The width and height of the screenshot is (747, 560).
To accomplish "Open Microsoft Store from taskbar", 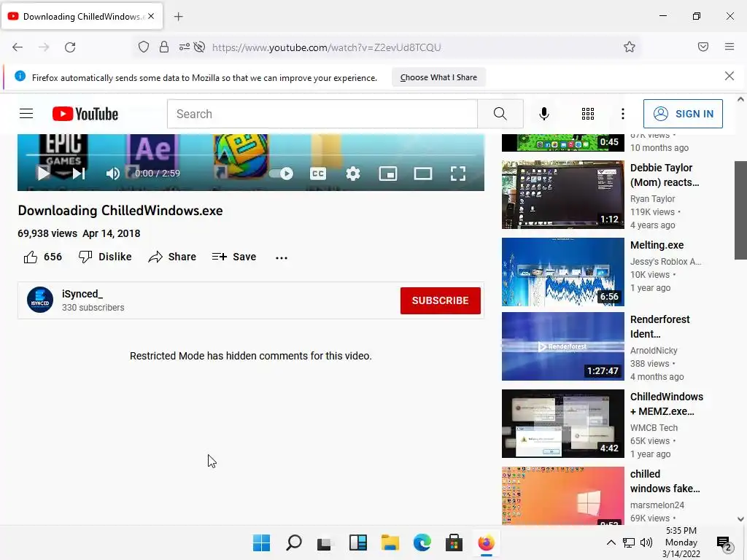I will tap(454, 542).
